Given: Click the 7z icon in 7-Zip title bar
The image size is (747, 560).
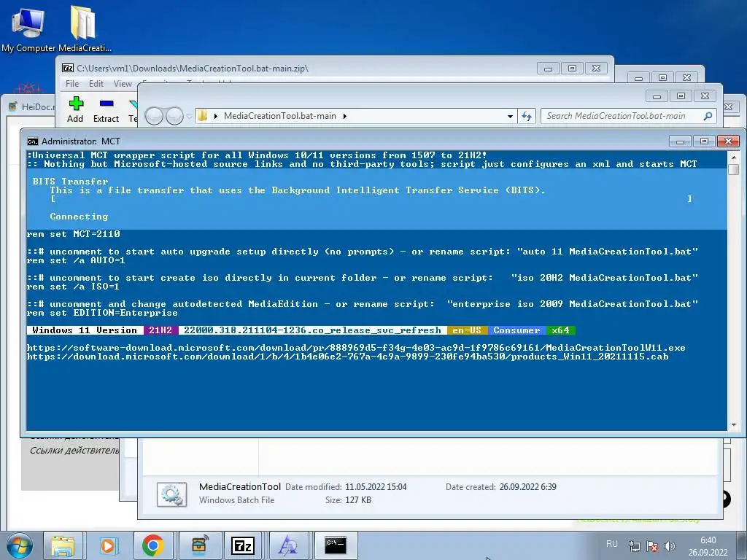Looking at the screenshot, I should coord(68,68).
